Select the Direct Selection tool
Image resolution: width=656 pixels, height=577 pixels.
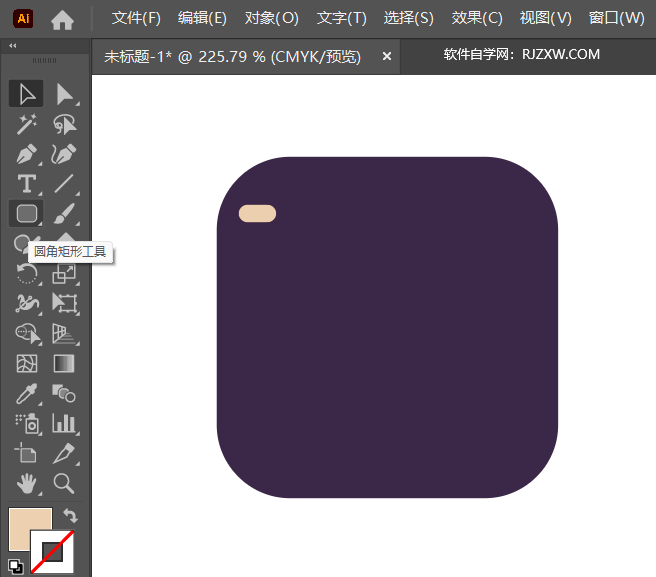[64, 94]
